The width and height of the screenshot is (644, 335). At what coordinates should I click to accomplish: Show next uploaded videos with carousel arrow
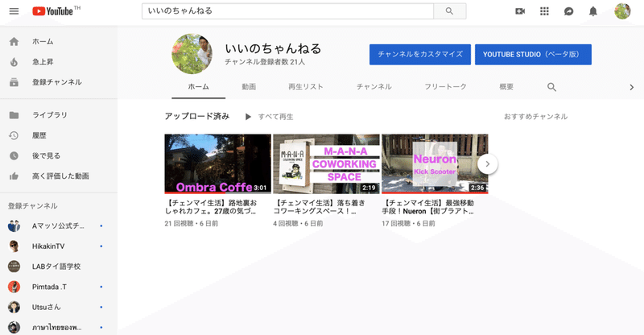488,164
